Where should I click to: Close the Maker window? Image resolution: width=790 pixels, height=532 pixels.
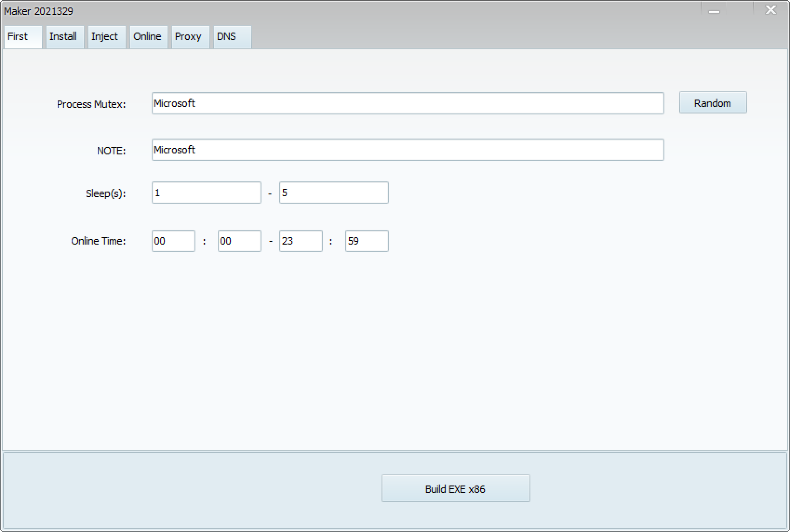(x=771, y=10)
